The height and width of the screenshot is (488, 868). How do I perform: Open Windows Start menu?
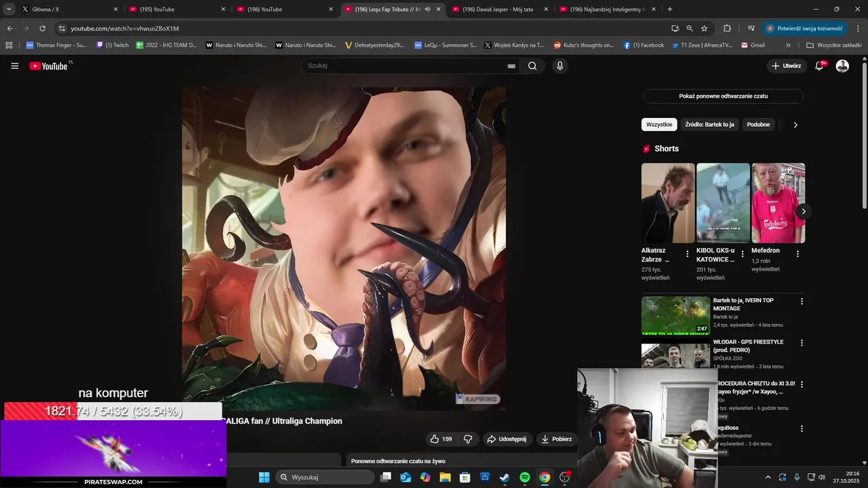click(x=264, y=477)
